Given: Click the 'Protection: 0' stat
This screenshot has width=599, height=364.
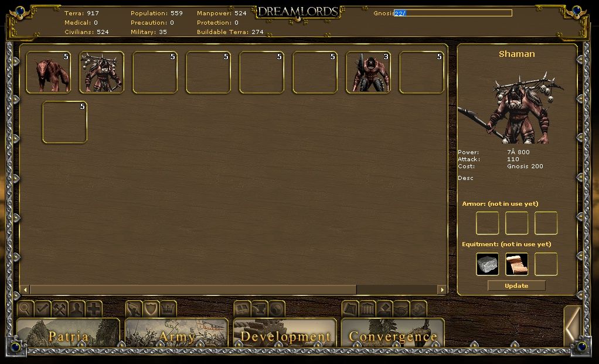Looking at the screenshot, I should [x=217, y=22].
